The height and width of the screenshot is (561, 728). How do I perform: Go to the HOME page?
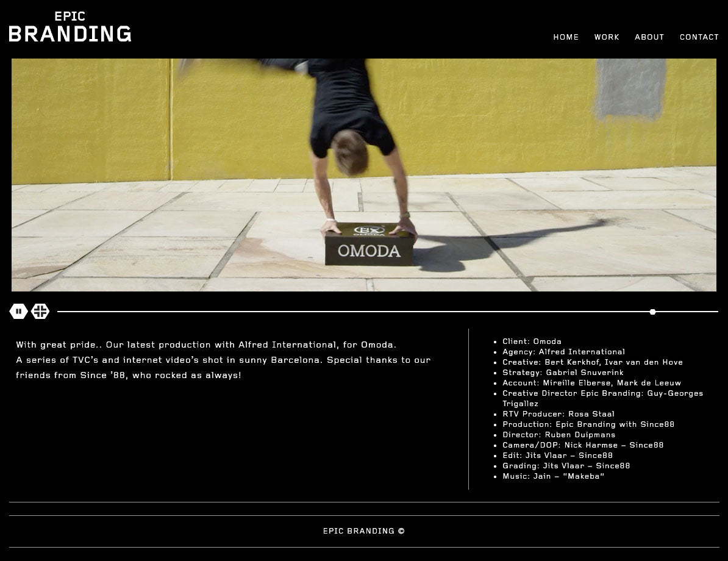click(565, 37)
